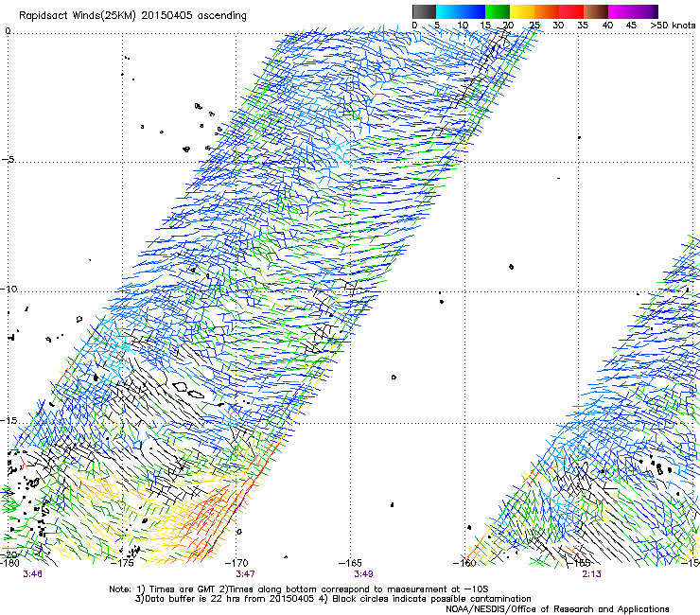The image size is (700, 615).
Task: Click the legend number '35'
Action: [x=583, y=25]
